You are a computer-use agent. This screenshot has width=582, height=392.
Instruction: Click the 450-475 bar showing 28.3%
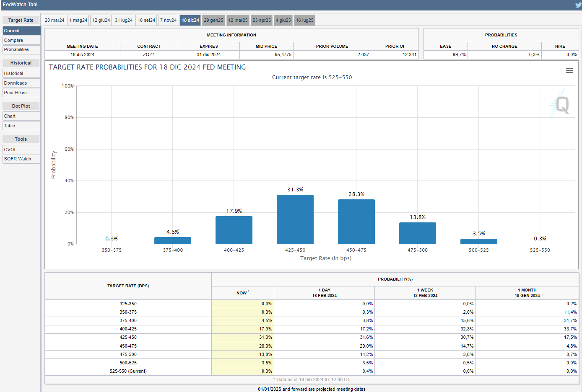click(356, 222)
